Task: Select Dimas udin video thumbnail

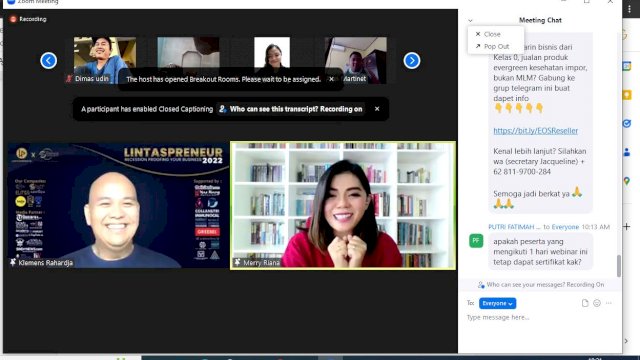Action: pyautogui.click(x=105, y=60)
